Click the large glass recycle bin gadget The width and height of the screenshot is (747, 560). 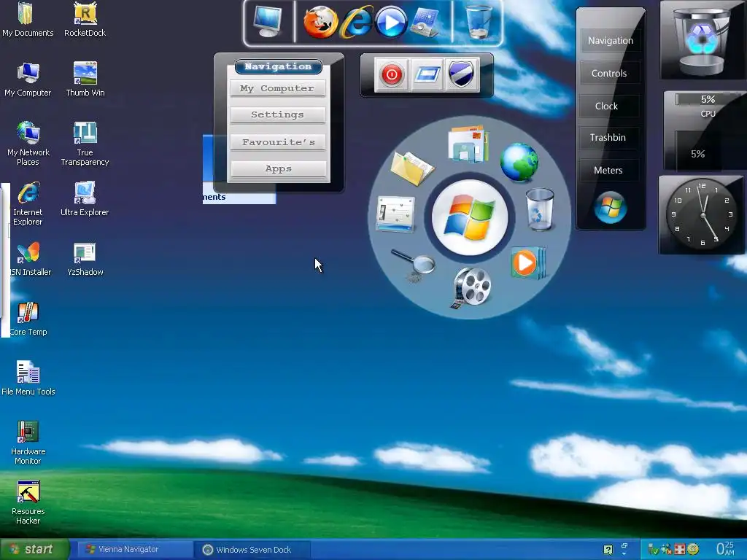pyautogui.click(x=701, y=41)
